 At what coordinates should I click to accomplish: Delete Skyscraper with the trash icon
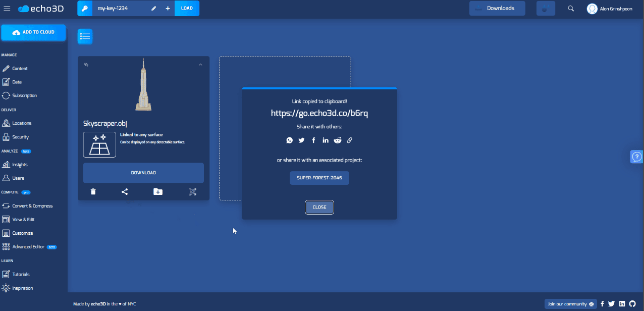(x=93, y=192)
